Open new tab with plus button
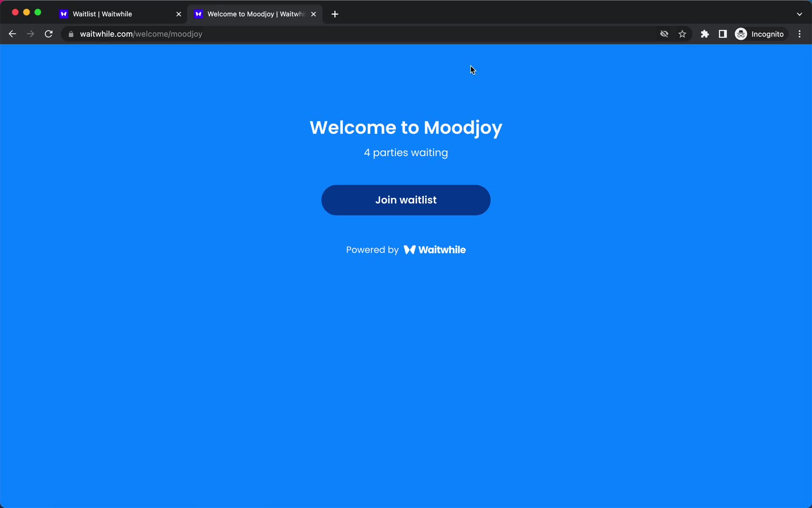Screen dimensions: 812x508 coord(335,14)
